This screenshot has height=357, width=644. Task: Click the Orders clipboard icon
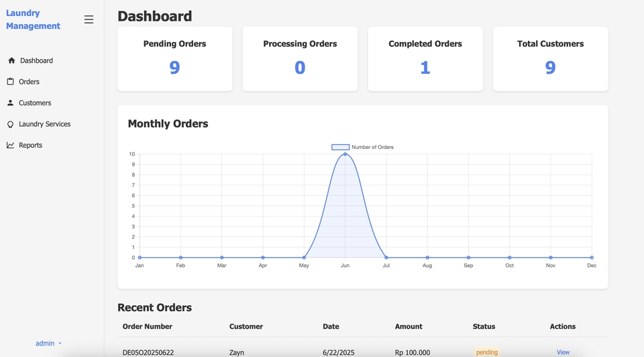11,82
